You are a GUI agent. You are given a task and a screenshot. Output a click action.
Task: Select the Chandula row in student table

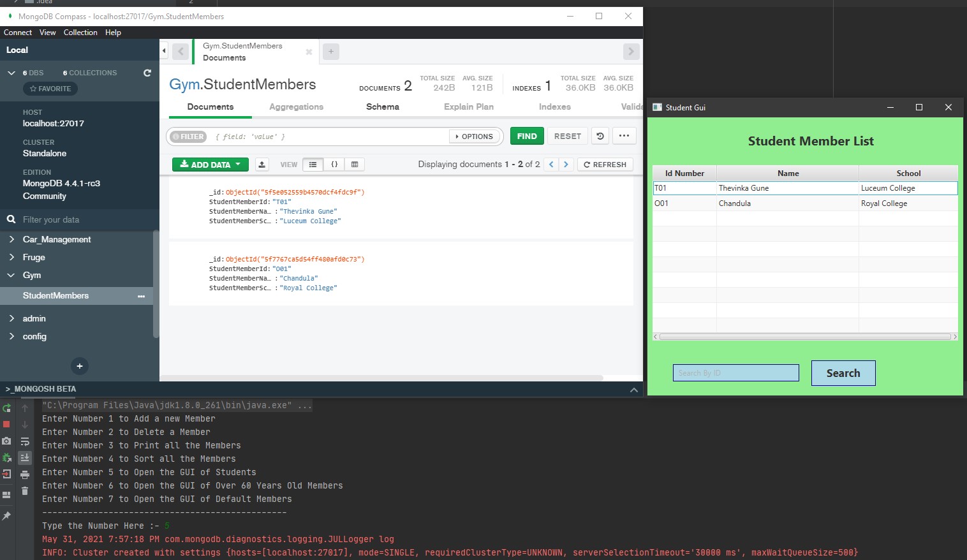coord(805,203)
